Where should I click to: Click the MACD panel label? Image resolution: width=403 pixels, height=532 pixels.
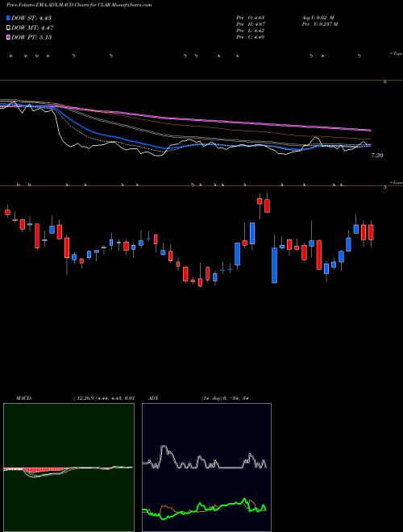[x=23, y=398]
